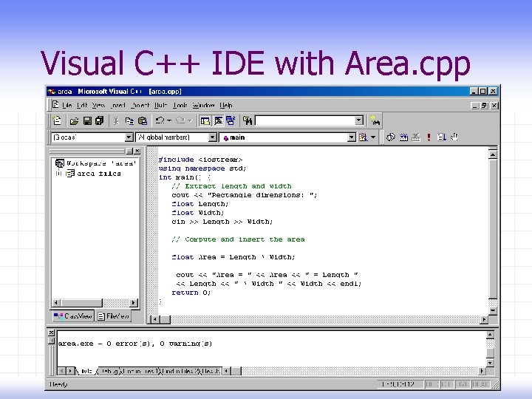The width and height of the screenshot is (532, 399).
Task: Select the Find in Files 1 output tab
Action: pyautogui.click(x=140, y=371)
